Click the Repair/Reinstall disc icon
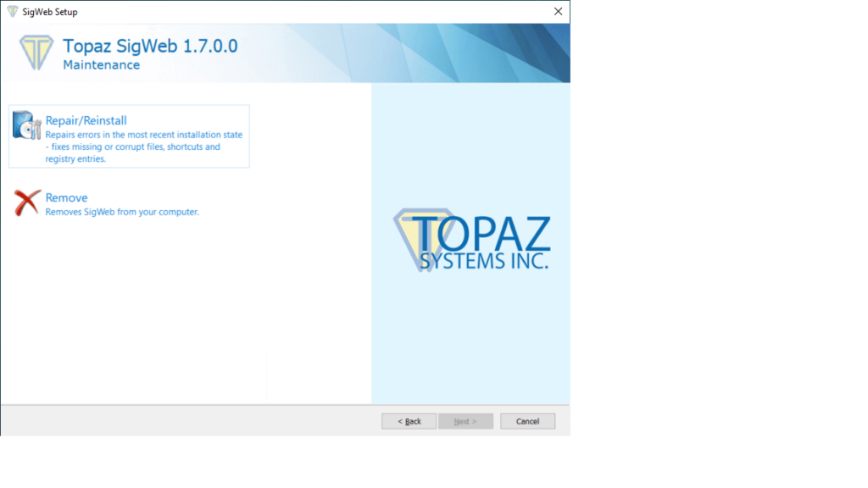Screen dimensions: 868x488 [26, 125]
